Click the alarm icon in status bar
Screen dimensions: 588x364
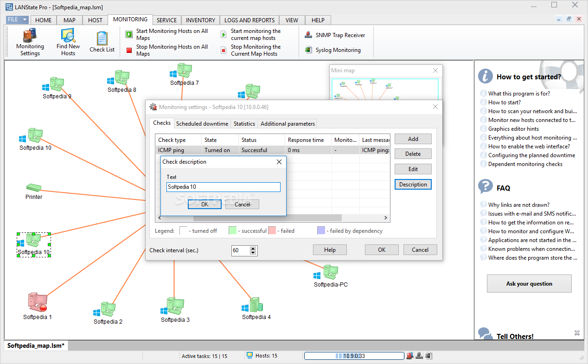pos(410,356)
